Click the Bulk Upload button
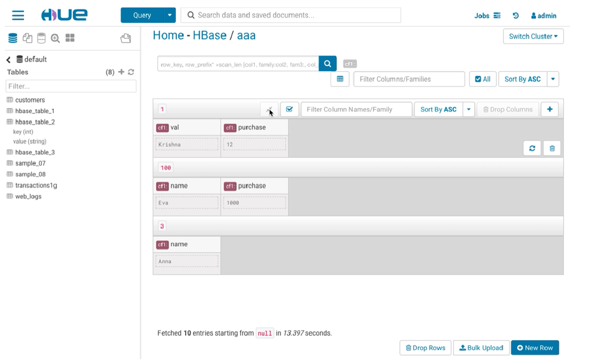Screen dimensions: 599x364 tap(481, 348)
